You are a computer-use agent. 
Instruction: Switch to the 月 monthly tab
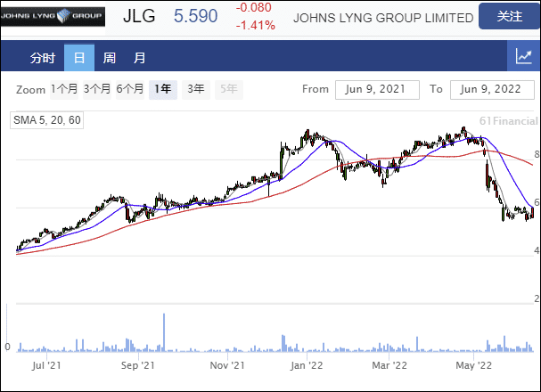(x=139, y=58)
